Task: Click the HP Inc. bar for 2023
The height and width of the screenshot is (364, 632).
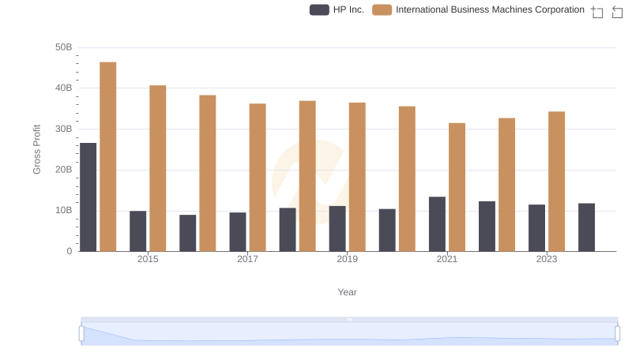Action: tap(537, 228)
